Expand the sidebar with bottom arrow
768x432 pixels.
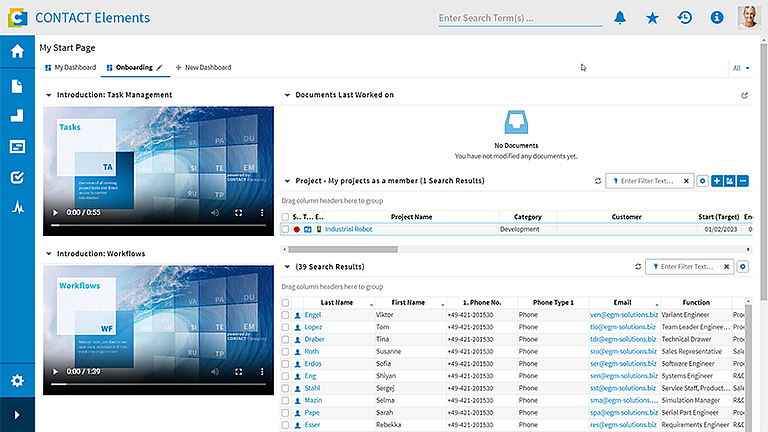point(17,415)
